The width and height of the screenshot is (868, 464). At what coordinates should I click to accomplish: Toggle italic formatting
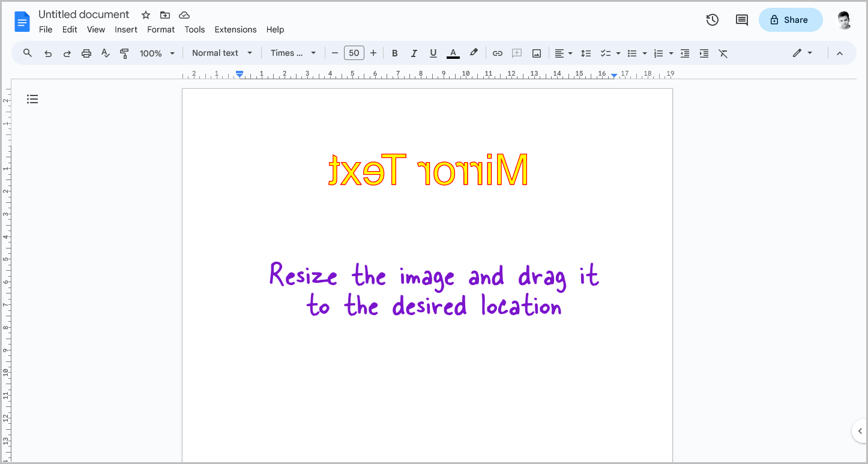pyautogui.click(x=414, y=53)
